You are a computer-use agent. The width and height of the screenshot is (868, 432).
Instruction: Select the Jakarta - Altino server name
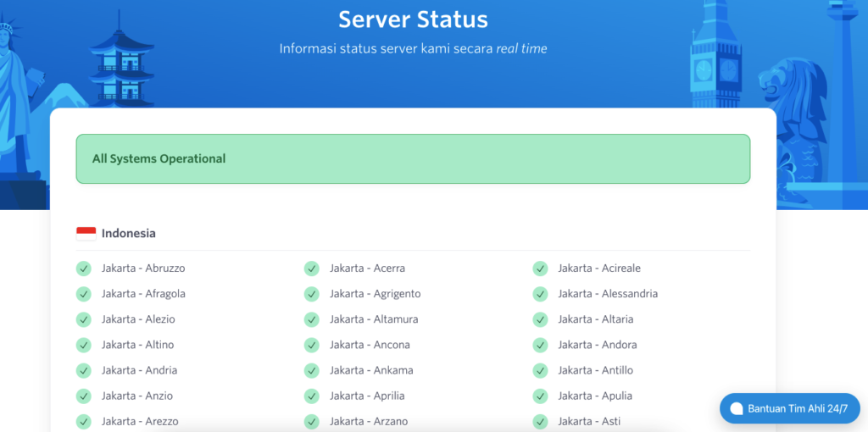[138, 345]
